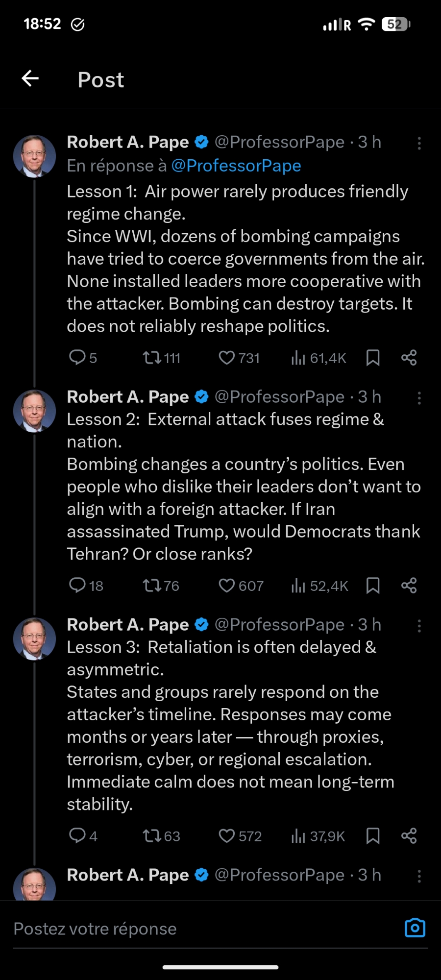
Task: Share the Lesson 3 post
Action: tap(409, 835)
